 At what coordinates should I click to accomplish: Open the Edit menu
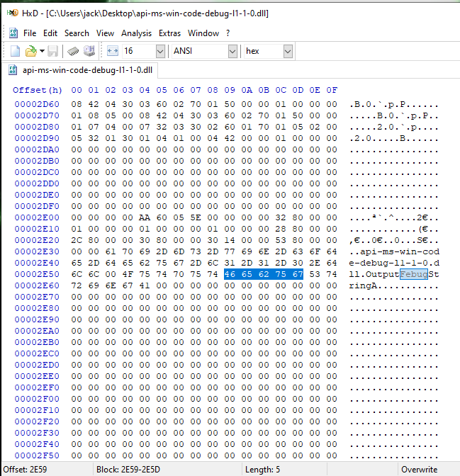click(50, 33)
